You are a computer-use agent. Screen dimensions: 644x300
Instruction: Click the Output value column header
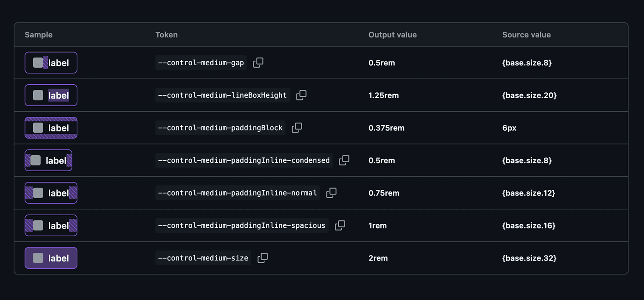392,35
